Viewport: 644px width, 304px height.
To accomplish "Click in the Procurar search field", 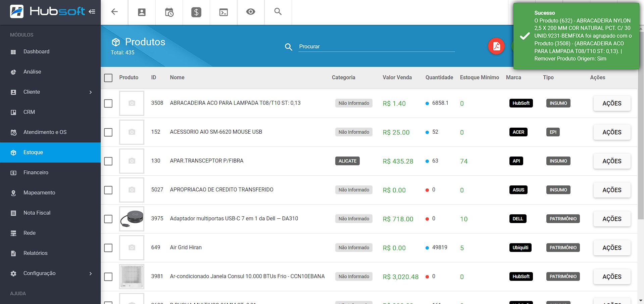I will tap(377, 47).
